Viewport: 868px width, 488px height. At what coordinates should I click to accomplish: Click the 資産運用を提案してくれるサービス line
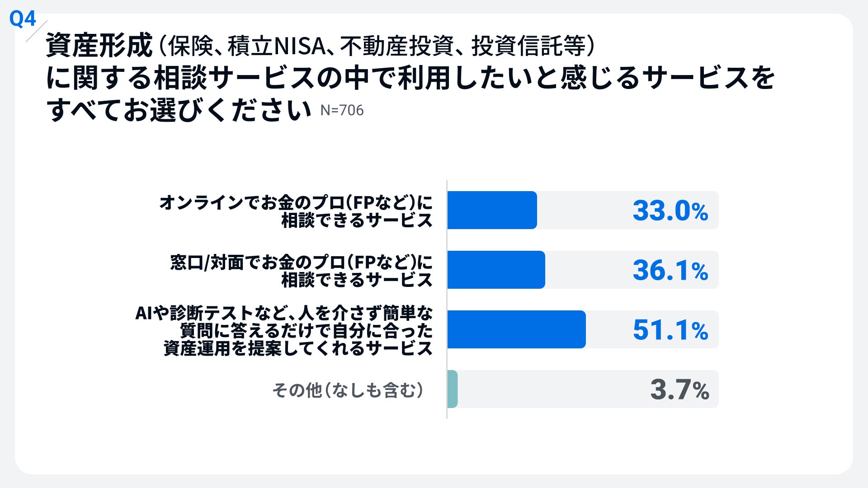pos(298,348)
